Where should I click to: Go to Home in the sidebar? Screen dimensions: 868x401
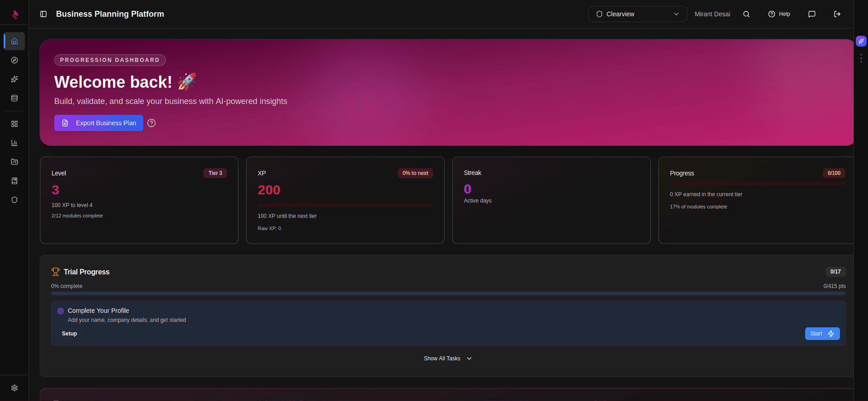pyautogui.click(x=14, y=41)
